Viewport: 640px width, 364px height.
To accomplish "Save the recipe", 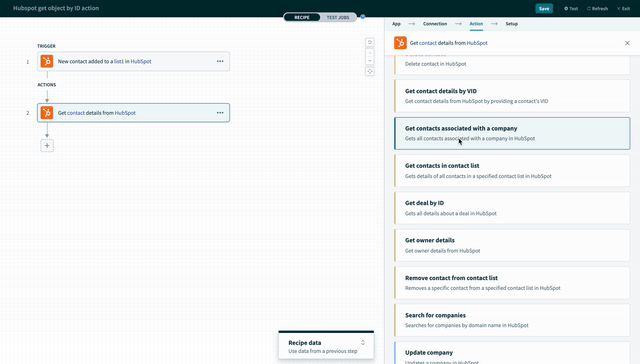I will pos(544,9).
